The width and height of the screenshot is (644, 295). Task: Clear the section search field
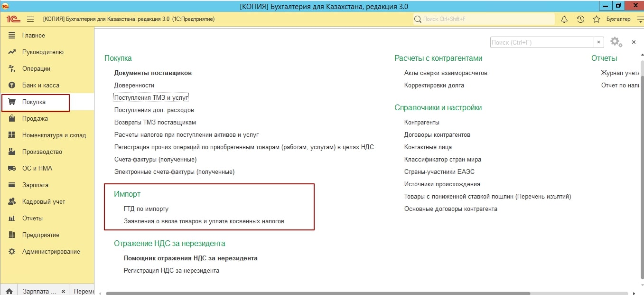(599, 42)
